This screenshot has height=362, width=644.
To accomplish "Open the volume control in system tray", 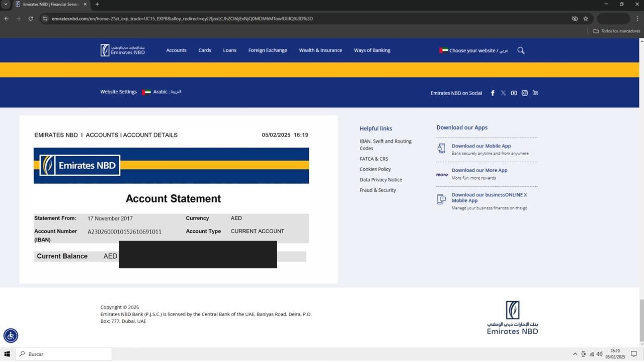I will click(x=599, y=354).
